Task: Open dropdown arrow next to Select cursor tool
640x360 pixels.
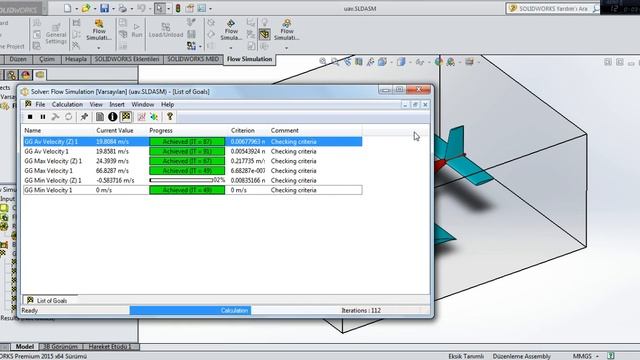Action: 169,9
